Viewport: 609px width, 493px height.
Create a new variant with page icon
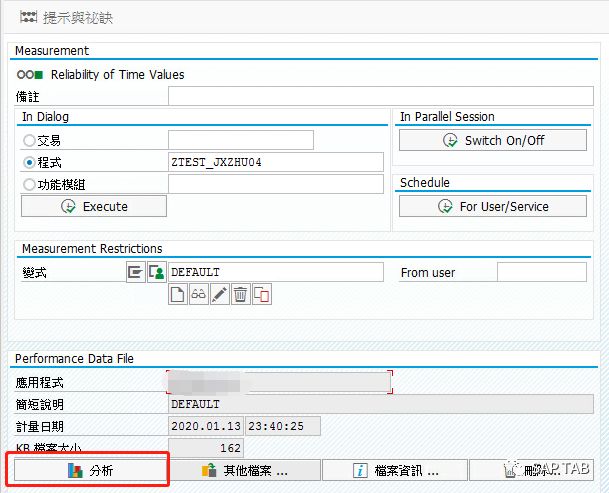[x=178, y=294]
